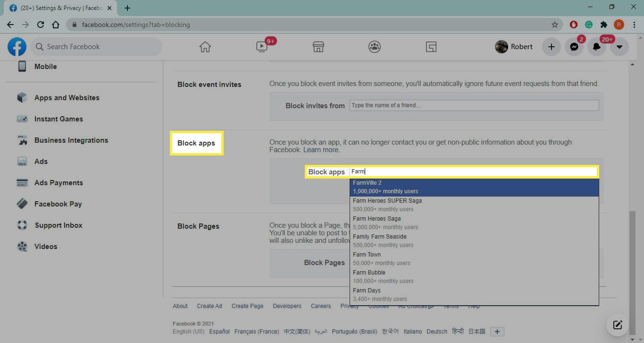Click the Learn more link
The height and width of the screenshot is (343, 644).
pyautogui.click(x=321, y=150)
